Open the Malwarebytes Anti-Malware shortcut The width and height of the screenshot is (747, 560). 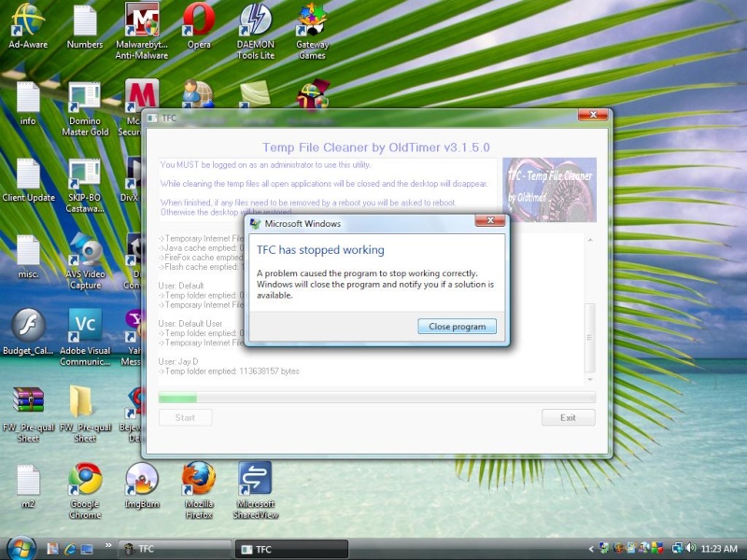[142, 32]
